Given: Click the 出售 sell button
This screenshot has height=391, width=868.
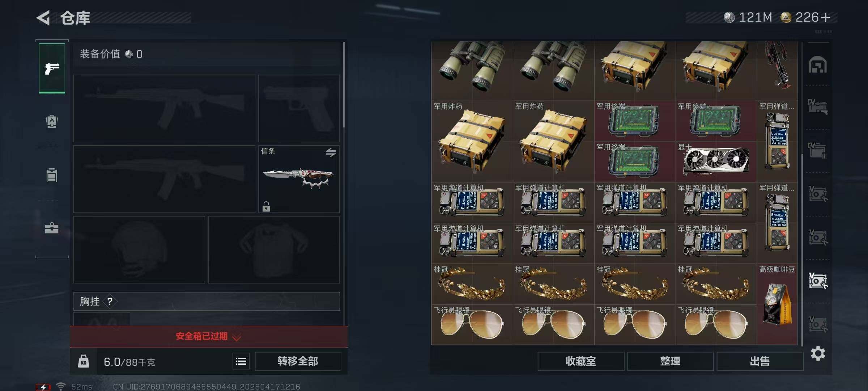Looking at the screenshot, I should (x=760, y=361).
